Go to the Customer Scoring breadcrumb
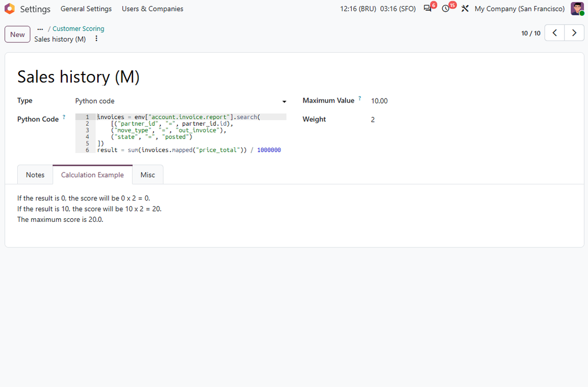 [x=79, y=29]
